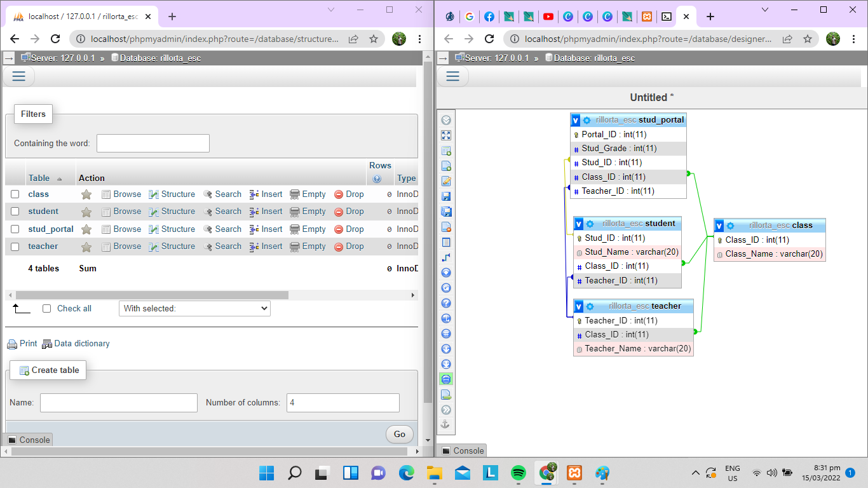Click the Drop link for the teacher table
This screenshot has height=488, width=868.
coord(349,247)
